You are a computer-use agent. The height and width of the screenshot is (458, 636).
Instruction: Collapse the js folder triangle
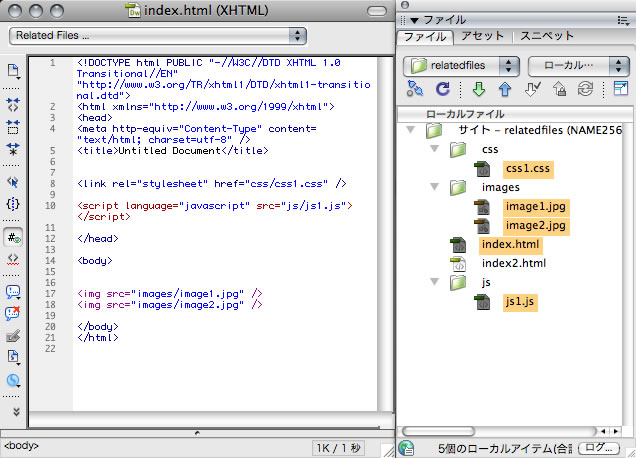pyautogui.click(x=434, y=282)
